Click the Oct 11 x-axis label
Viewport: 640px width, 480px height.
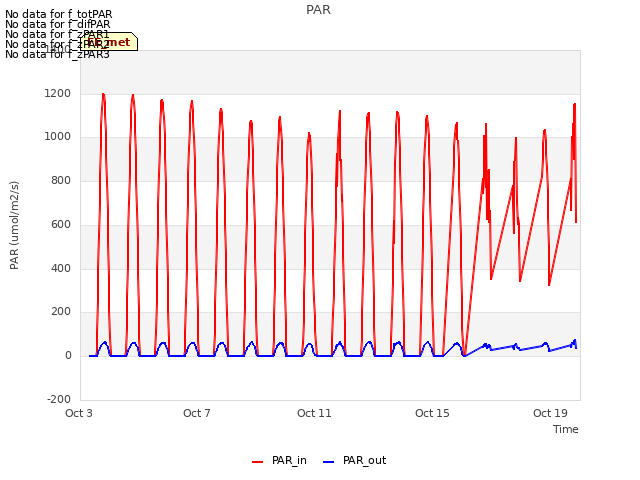point(314,413)
